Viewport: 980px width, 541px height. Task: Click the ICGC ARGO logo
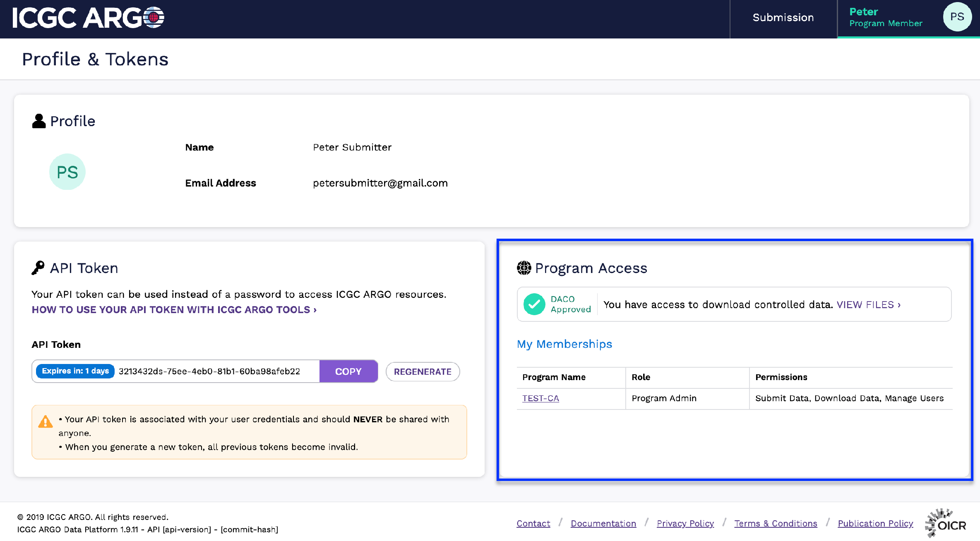coord(88,18)
